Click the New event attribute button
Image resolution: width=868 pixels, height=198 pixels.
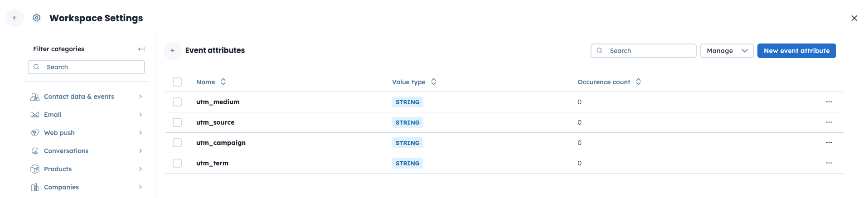click(x=796, y=51)
